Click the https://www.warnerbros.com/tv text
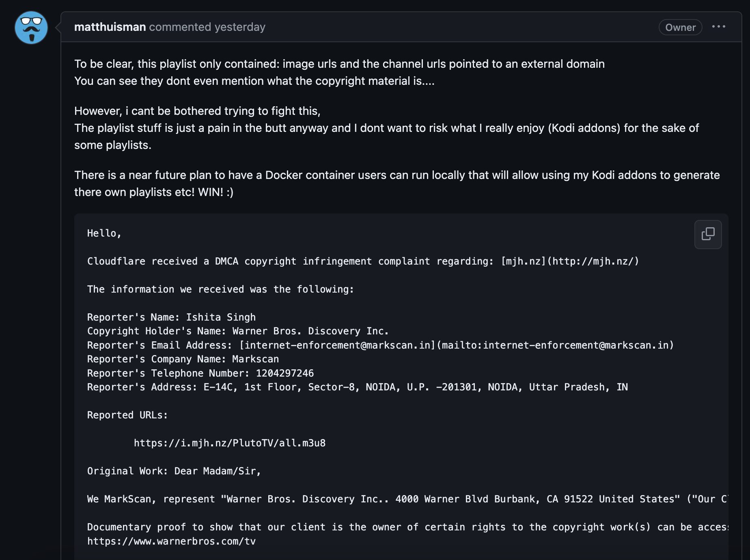The height and width of the screenshot is (560, 750). [x=171, y=541]
